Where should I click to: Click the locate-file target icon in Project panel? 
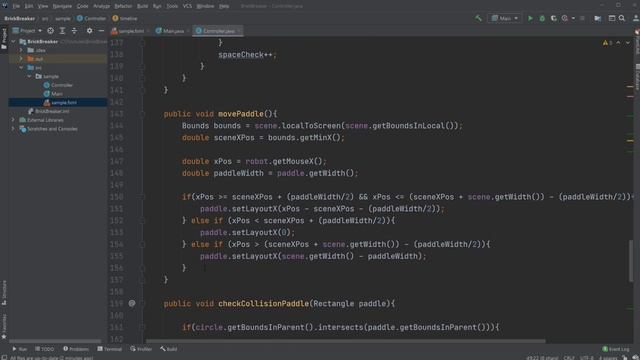[50, 31]
